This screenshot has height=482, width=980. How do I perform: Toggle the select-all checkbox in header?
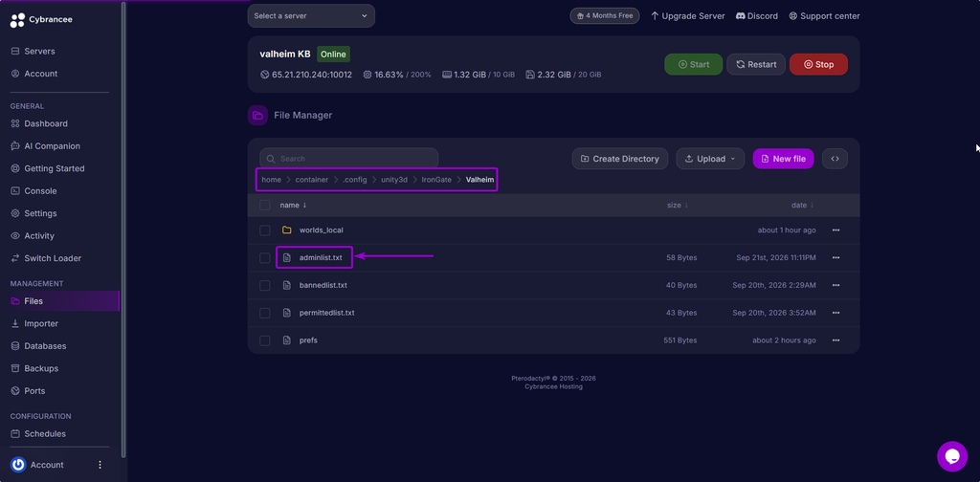tap(265, 206)
